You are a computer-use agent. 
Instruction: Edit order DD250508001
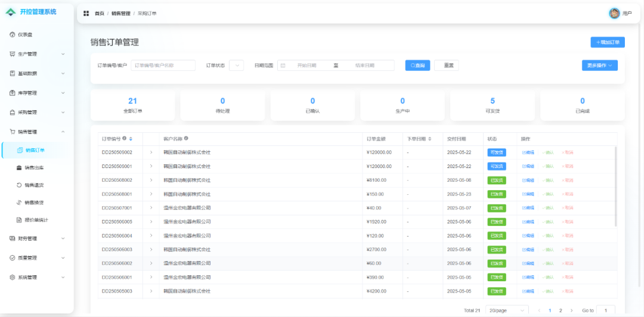(528, 194)
